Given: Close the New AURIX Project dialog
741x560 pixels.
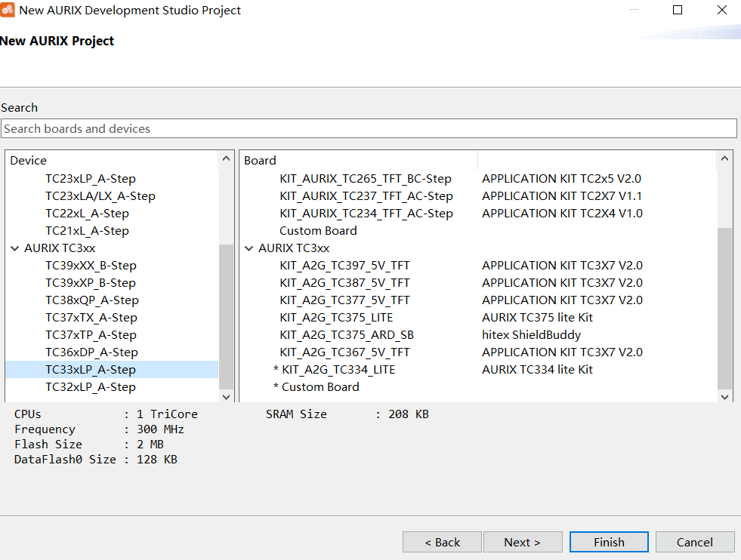Looking at the screenshot, I should click(721, 10).
